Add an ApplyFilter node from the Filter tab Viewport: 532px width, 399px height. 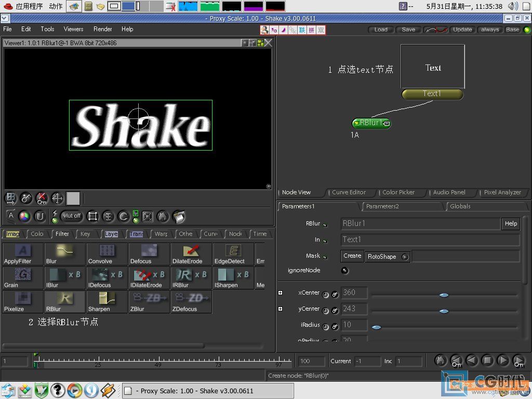tap(23, 254)
